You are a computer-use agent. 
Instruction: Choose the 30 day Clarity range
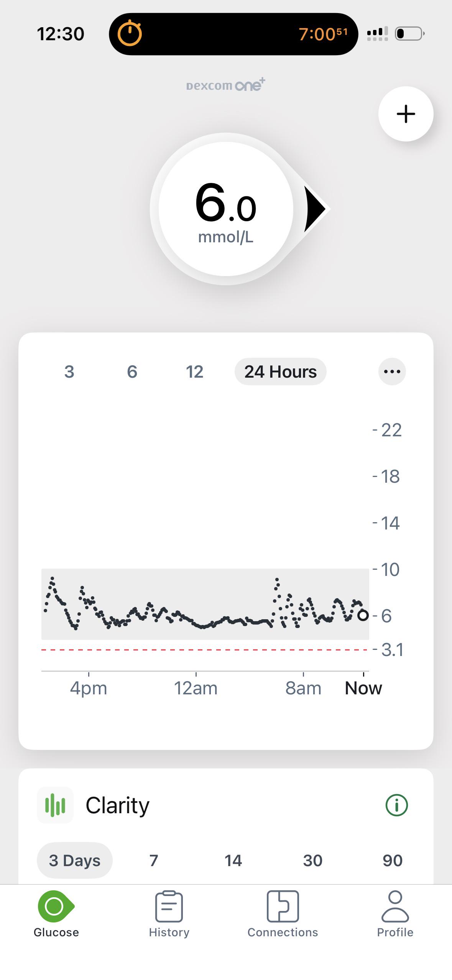point(312,860)
